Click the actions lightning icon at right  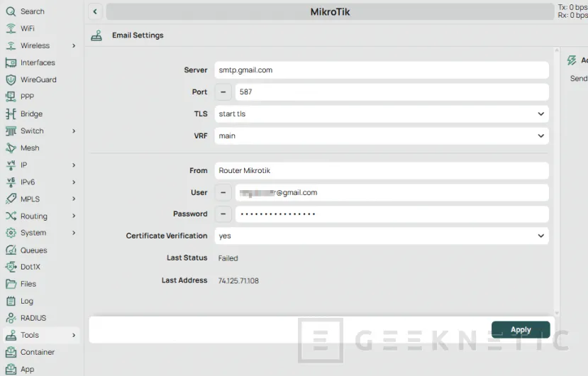pos(572,60)
